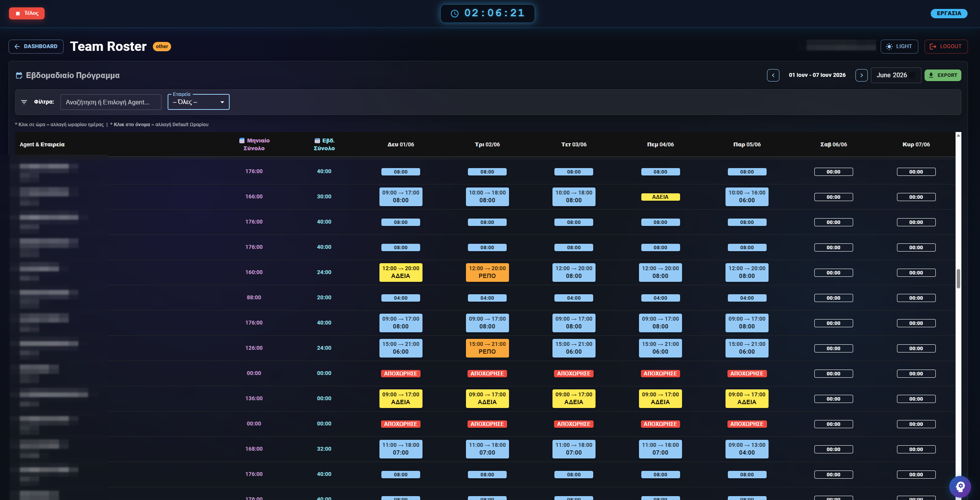
Task: Export the weekly roster
Action: [x=943, y=75]
